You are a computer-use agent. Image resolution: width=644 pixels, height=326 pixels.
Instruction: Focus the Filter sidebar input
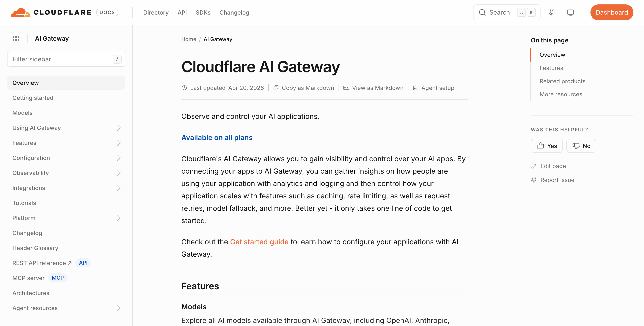click(x=66, y=59)
